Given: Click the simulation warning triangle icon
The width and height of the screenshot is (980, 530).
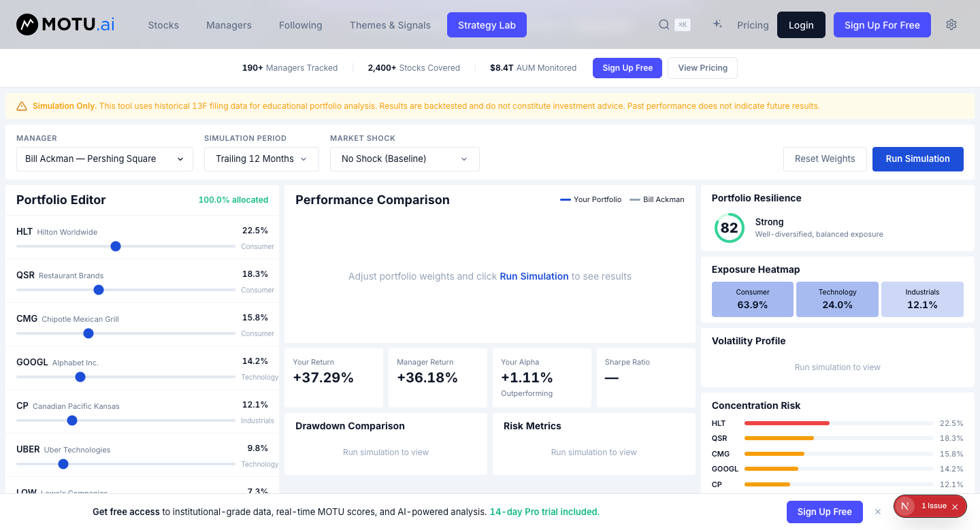Looking at the screenshot, I should pos(22,106).
